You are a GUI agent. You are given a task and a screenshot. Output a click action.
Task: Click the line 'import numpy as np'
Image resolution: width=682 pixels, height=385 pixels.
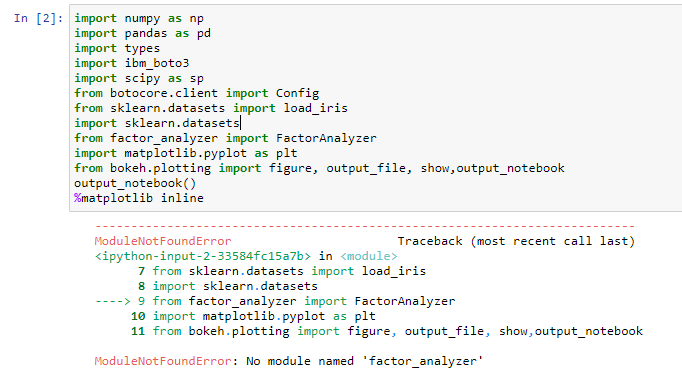pos(139,18)
